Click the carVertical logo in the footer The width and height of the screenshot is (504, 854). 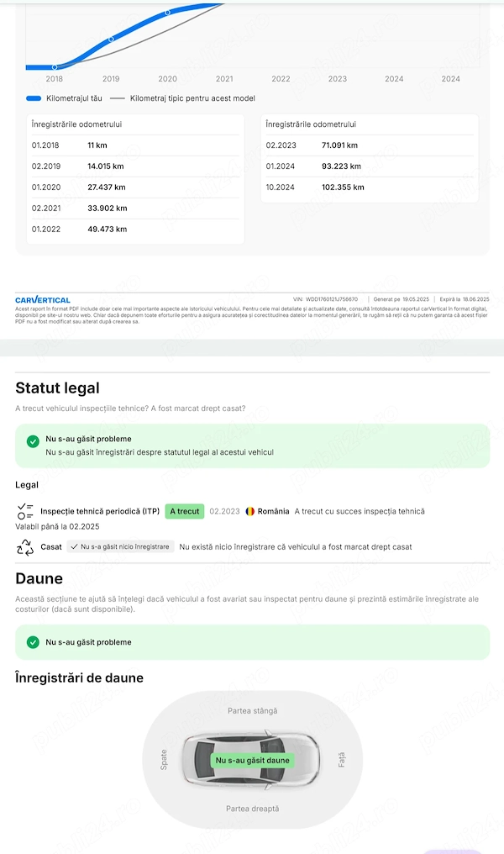pos(43,300)
